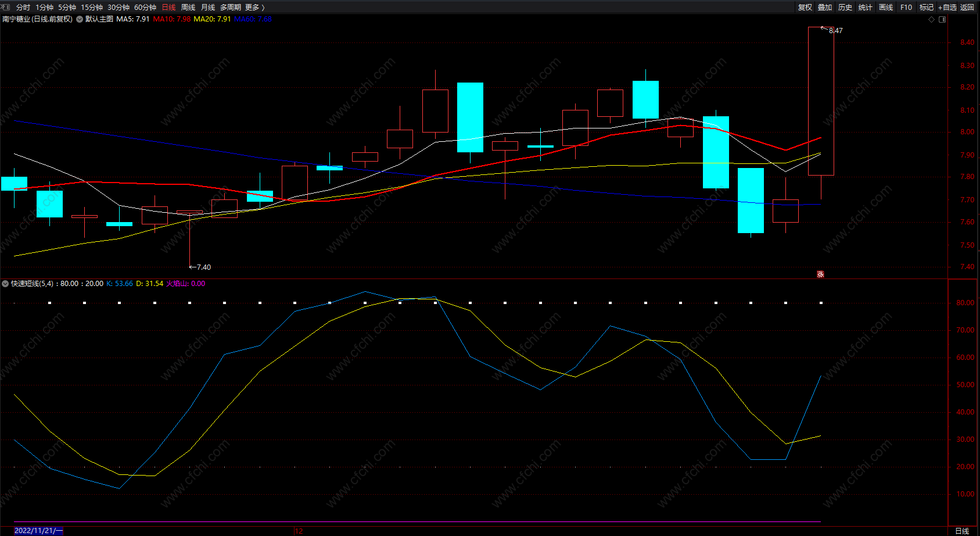980x536 pixels.
Task: Switch to the 分时 intraday tab
Action: (23, 8)
